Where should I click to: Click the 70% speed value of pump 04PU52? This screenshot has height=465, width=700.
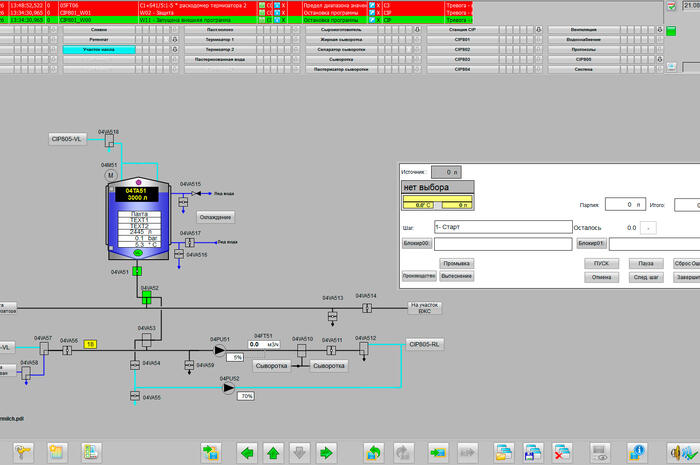click(x=246, y=396)
